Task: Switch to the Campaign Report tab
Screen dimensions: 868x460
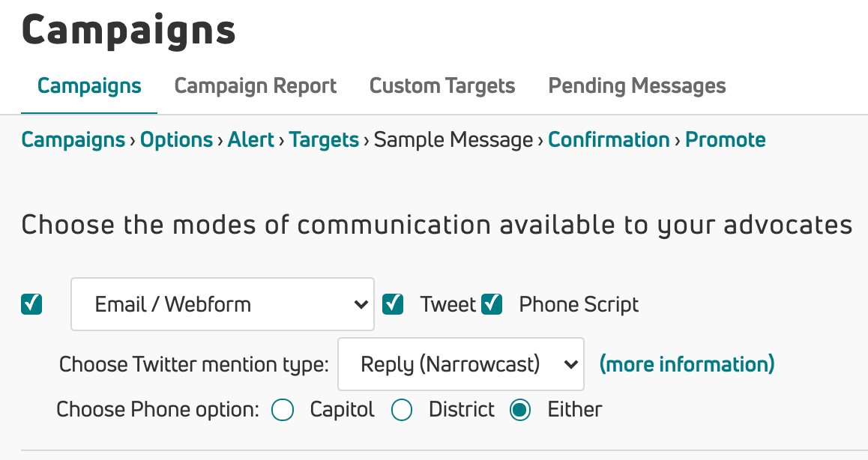Action: click(x=256, y=86)
